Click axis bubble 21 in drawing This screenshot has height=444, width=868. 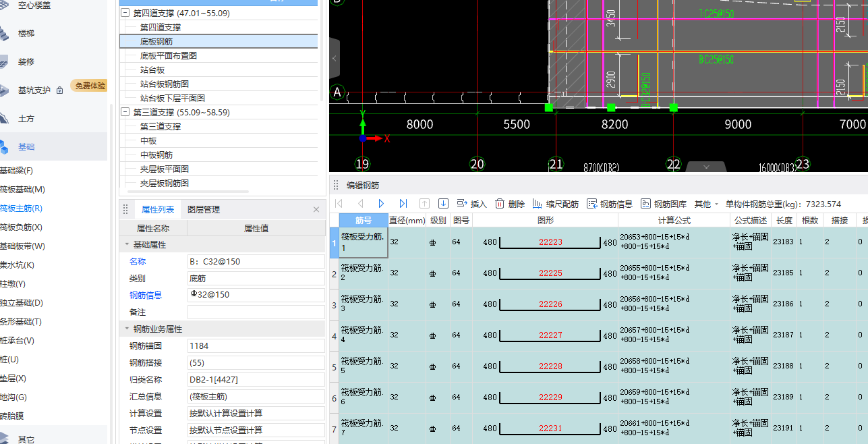point(556,163)
